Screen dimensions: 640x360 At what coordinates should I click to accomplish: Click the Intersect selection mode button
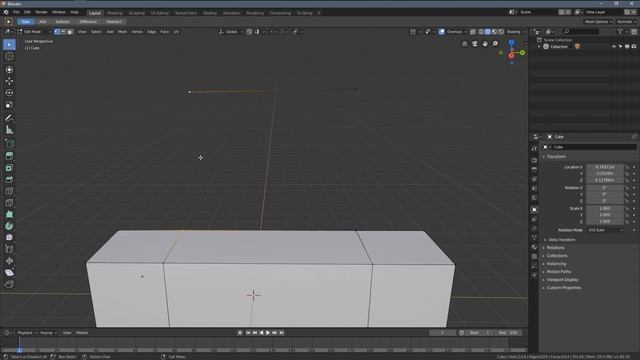(x=113, y=22)
